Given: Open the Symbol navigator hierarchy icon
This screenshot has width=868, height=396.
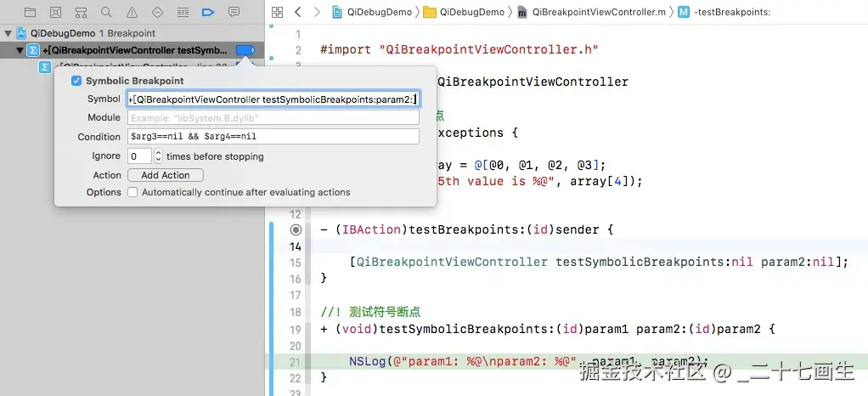Looking at the screenshot, I should (x=81, y=12).
